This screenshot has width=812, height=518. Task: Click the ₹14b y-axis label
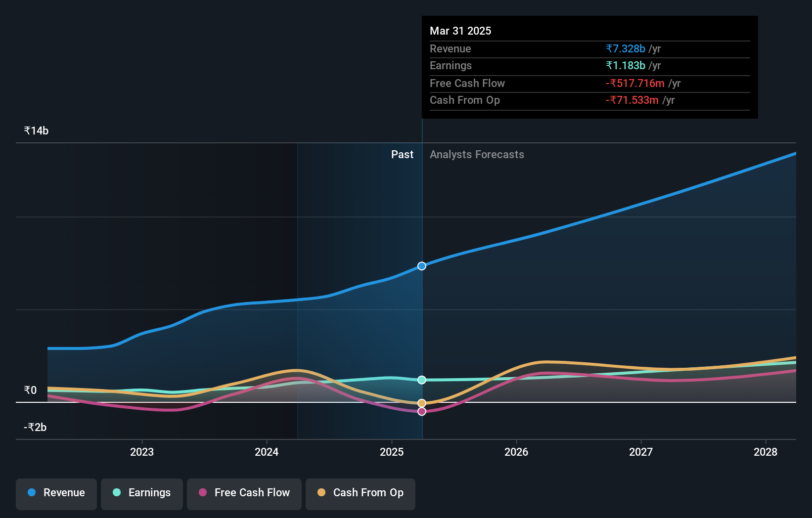tap(36, 130)
